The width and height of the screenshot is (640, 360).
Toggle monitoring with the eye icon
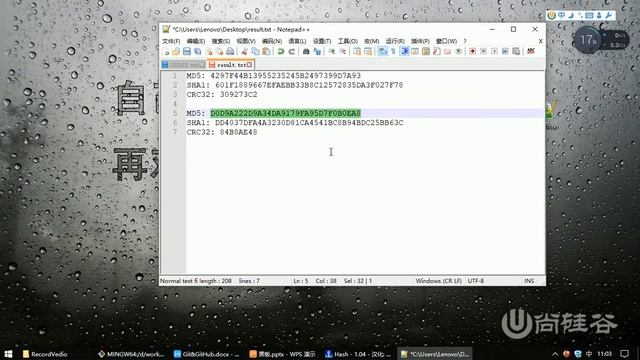[459, 51]
